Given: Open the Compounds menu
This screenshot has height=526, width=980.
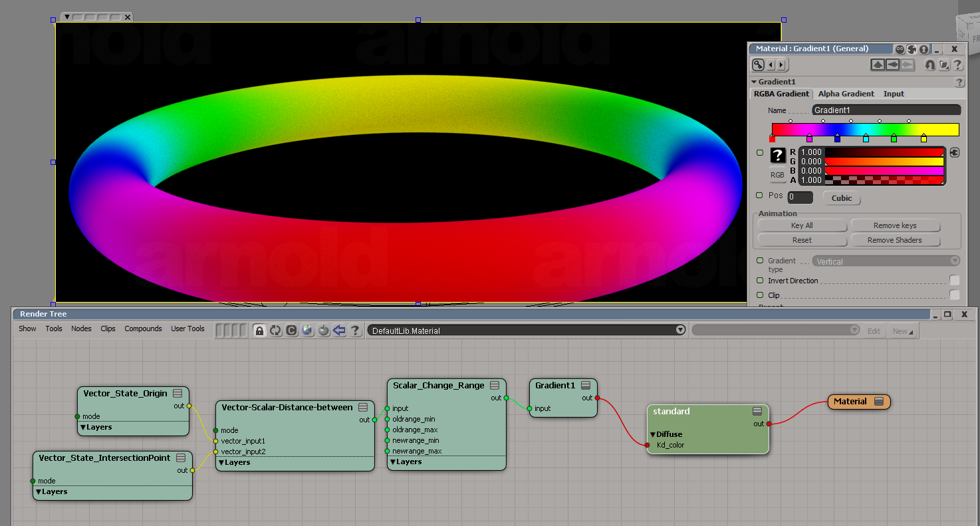Looking at the screenshot, I should [143, 329].
